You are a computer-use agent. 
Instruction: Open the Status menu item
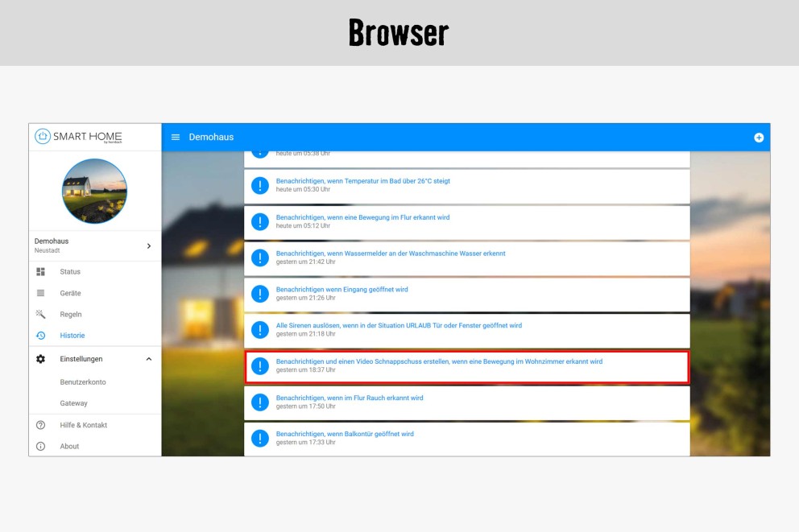coord(70,272)
